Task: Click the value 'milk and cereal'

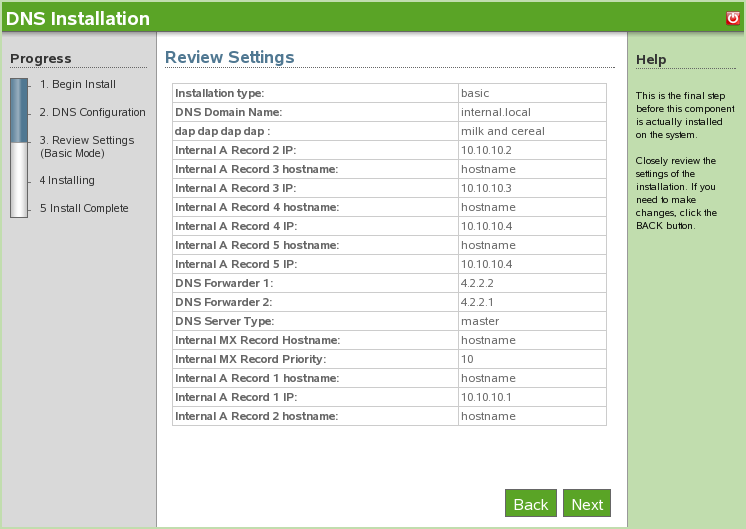Action: (503, 131)
